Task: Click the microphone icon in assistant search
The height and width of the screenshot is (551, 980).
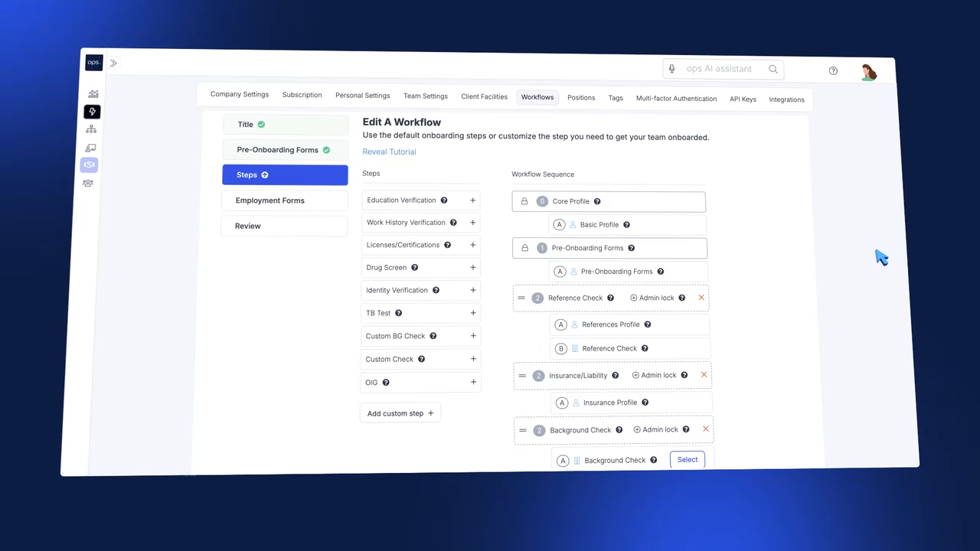Action: pos(672,69)
